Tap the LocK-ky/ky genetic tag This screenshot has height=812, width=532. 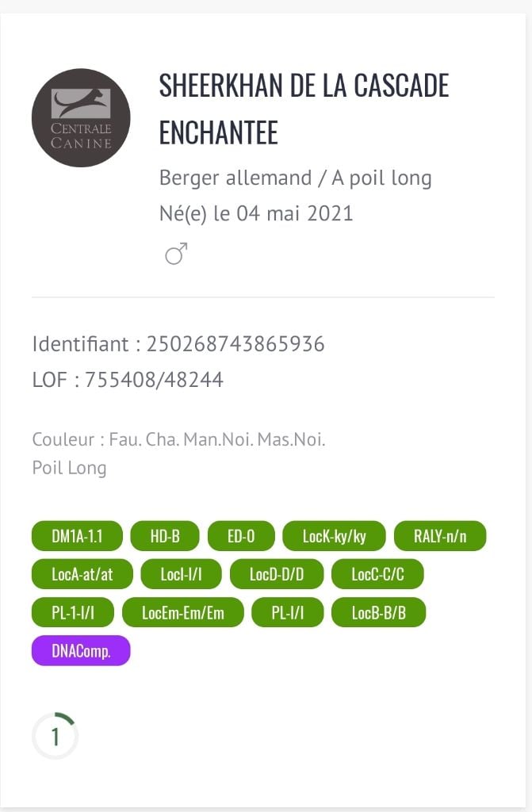click(334, 536)
